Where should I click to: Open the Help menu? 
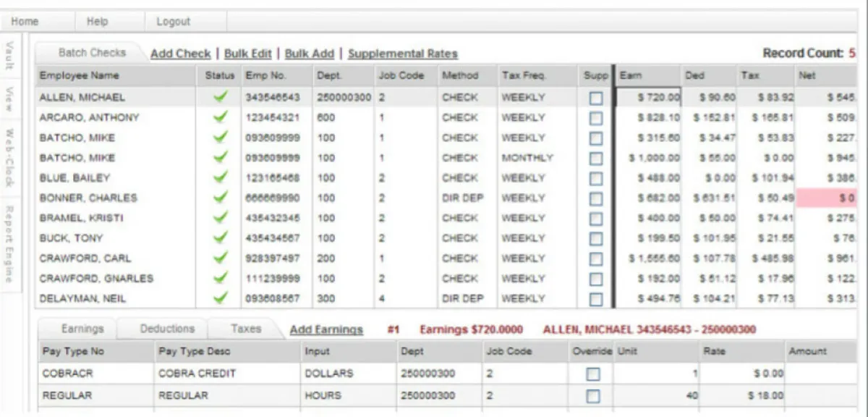[97, 22]
